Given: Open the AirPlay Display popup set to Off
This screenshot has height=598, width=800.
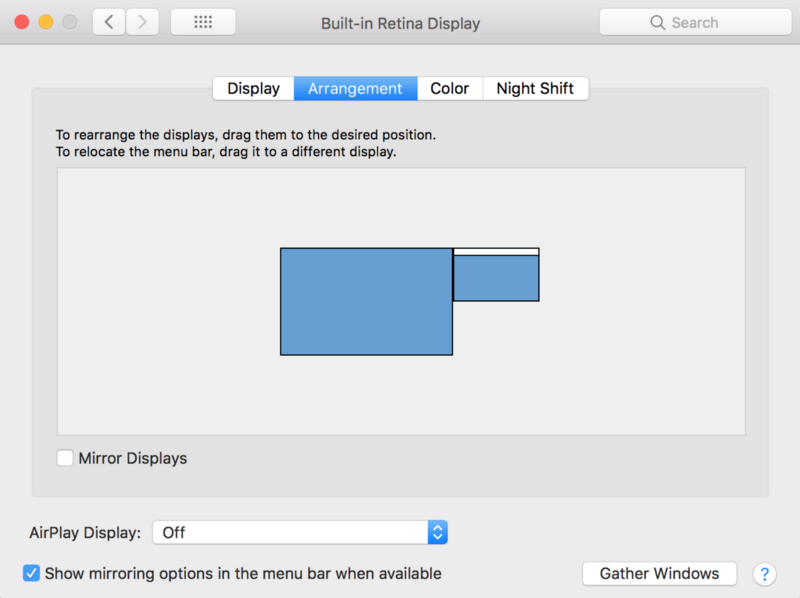Looking at the screenshot, I should pos(290,532).
